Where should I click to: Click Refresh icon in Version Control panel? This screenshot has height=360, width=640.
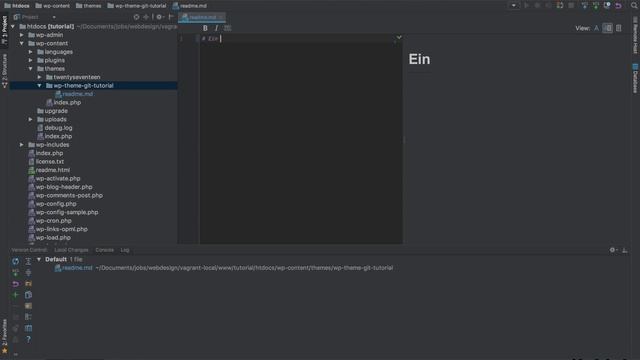[x=16, y=261]
